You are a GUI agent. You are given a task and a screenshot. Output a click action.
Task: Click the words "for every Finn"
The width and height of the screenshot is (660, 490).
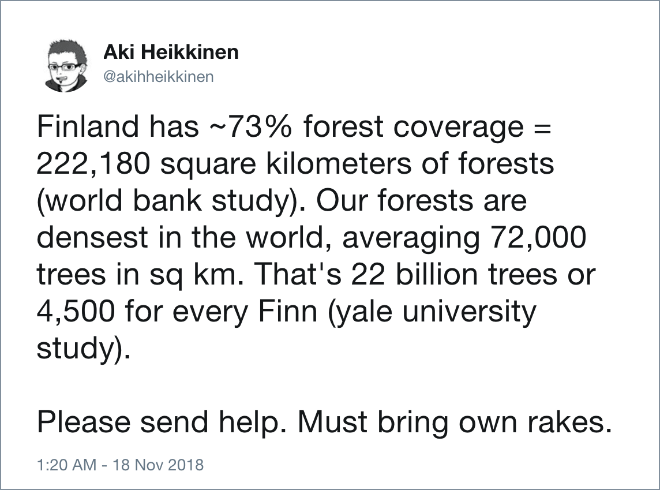pyautogui.click(x=221, y=312)
